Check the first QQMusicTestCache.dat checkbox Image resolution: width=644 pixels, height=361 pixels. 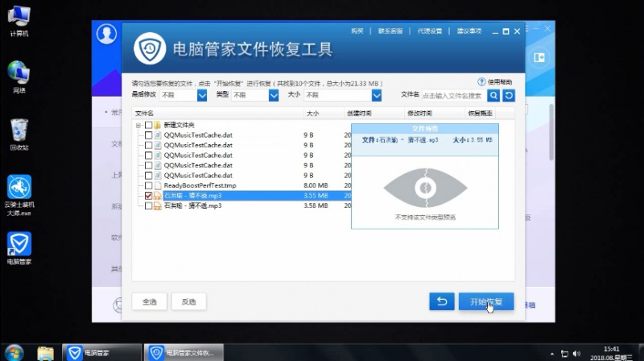click(148, 135)
